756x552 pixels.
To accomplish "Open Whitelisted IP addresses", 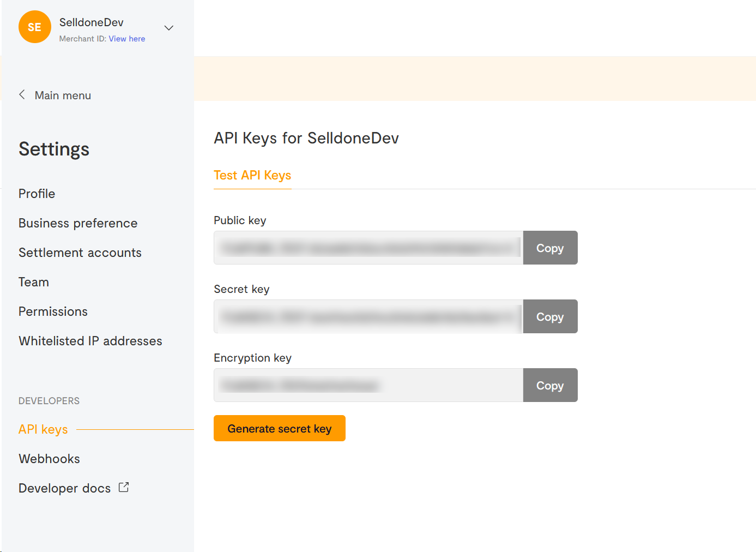I will coord(90,341).
